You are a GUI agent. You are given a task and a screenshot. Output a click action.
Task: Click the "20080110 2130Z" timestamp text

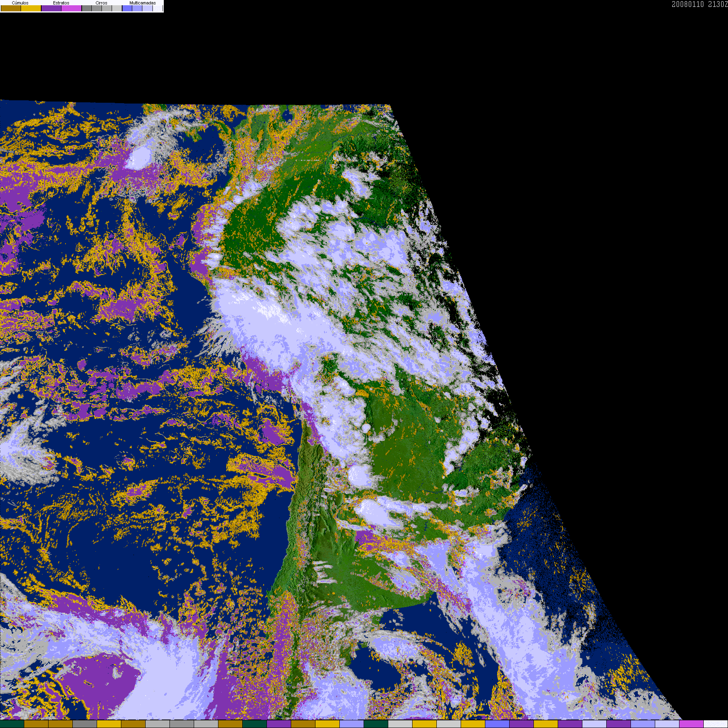700,4
